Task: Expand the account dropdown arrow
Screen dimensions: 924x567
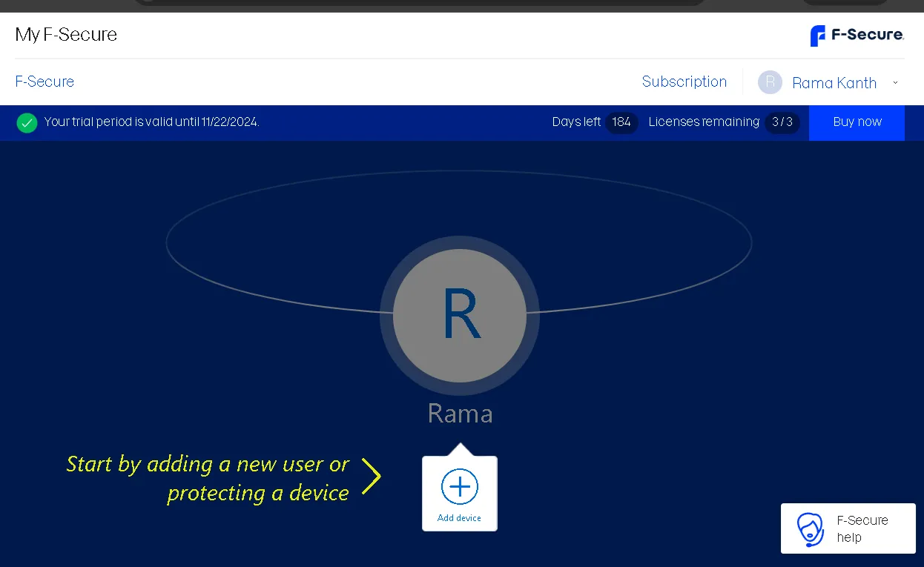Action: click(895, 83)
